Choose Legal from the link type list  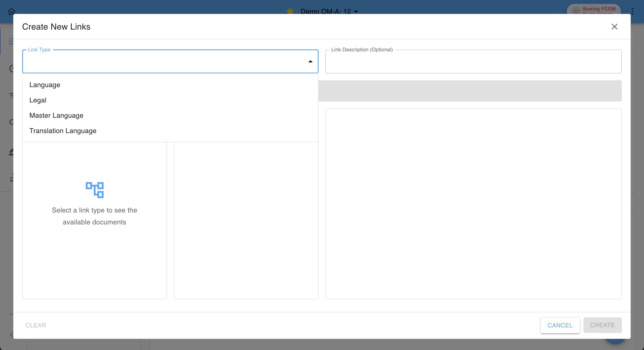pyautogui.click(x=38, y=100)
